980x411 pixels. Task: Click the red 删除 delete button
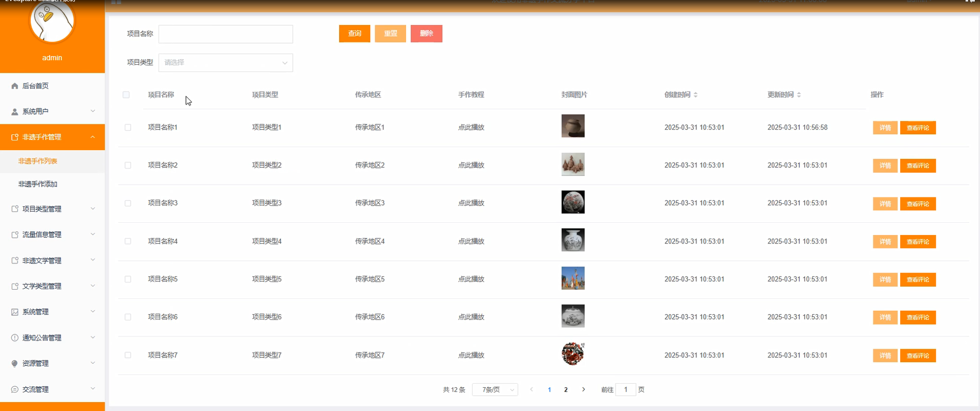pyautogui.click(x=427, y=33)
